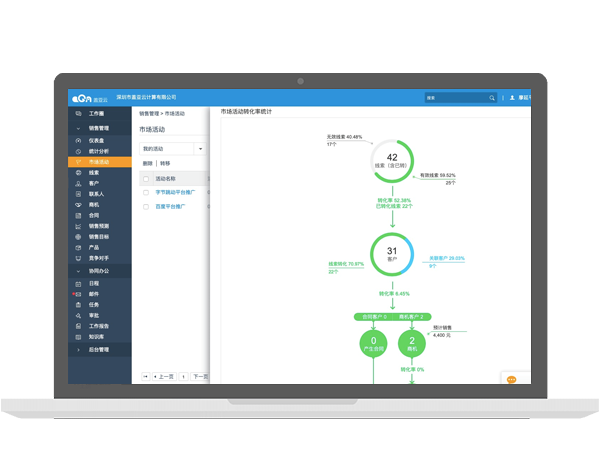Click the 转化率 6.45% text
This screenshot has height=470, width=600.
[394, 294]
